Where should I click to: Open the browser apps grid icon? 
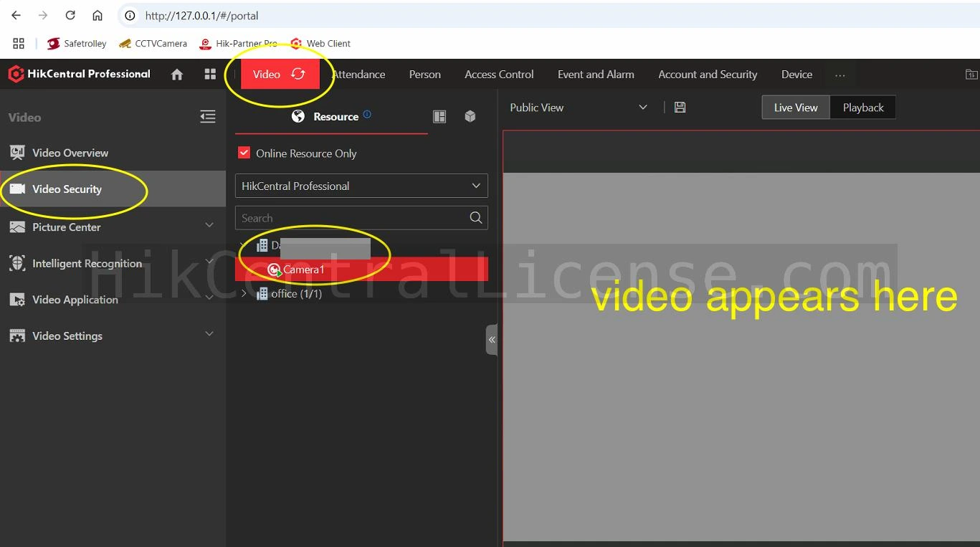(19, 43)
